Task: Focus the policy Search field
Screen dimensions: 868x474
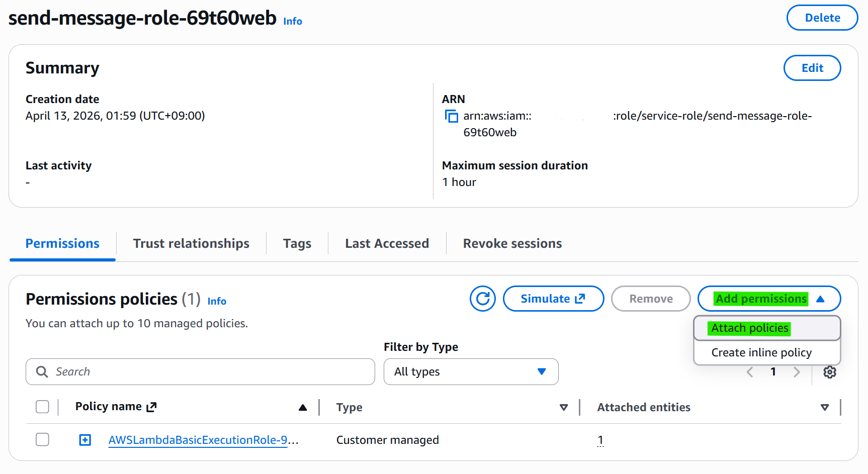Action: pyautogui.click(x=200, y=372)
